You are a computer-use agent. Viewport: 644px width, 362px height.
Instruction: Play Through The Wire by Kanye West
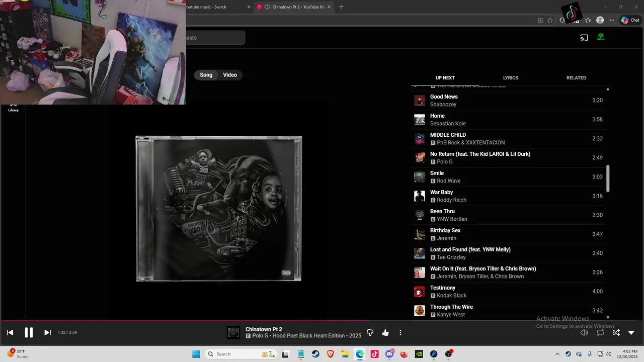(x=508, y=311)
